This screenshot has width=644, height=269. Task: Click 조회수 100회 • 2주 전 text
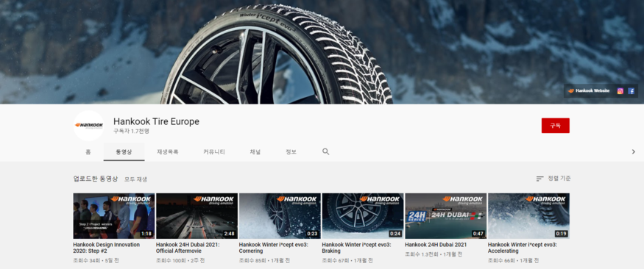[180, 260]
